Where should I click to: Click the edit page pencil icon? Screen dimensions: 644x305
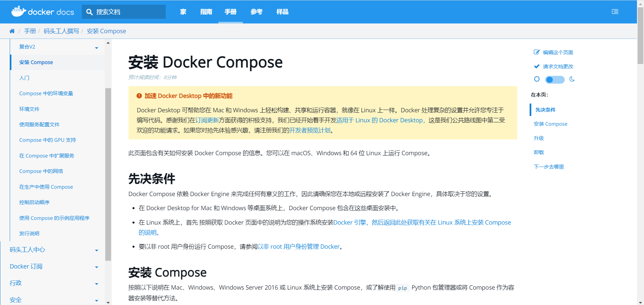pos(537,52)
